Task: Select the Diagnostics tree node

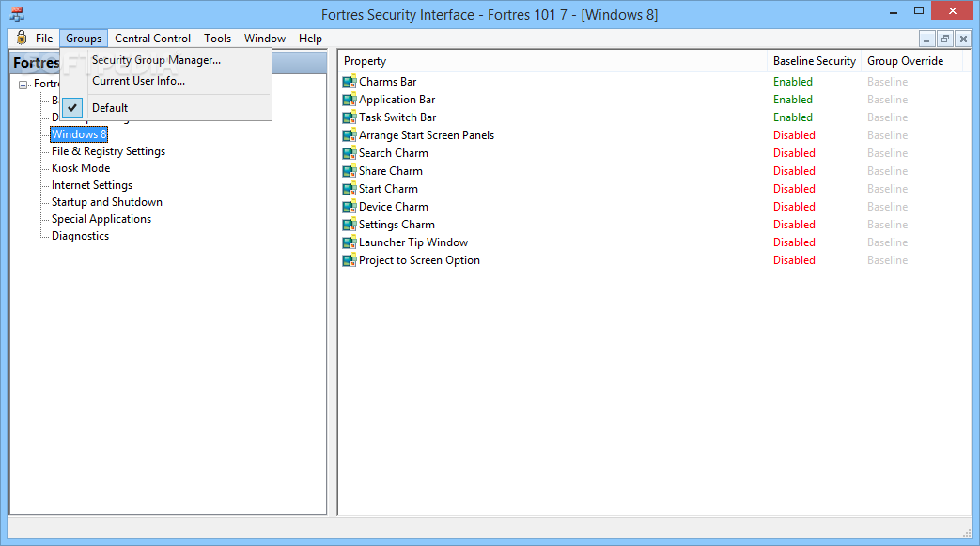Action: pyautogui.click(x=80, y=236)
